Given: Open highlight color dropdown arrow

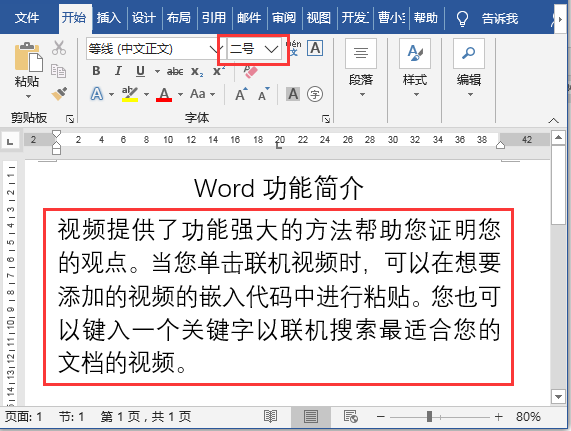Looking at the screenshot, I should [146, 95].
